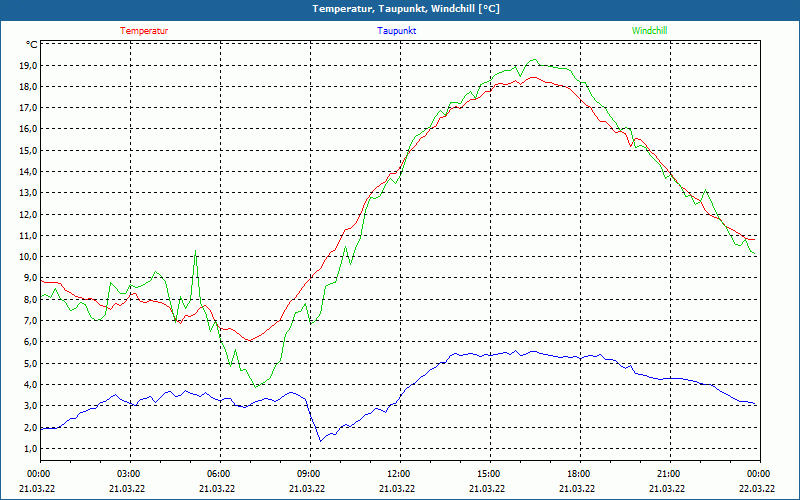Click the 19,0 y-axis value

coord(28,65)
